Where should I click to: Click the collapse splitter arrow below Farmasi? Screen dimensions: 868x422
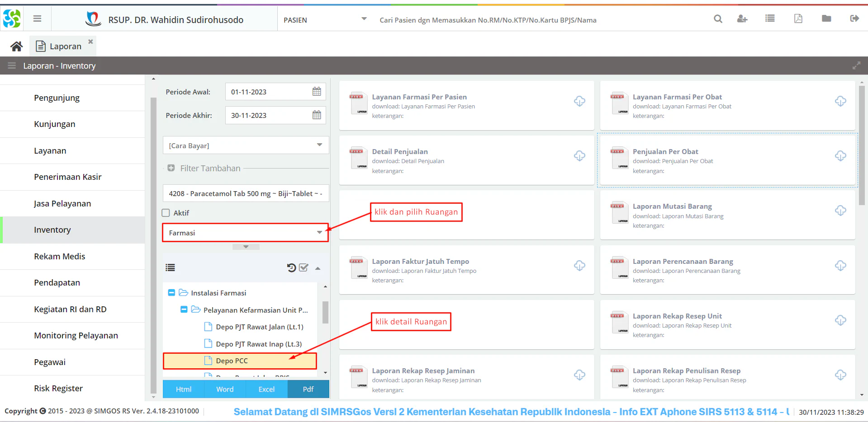coord(246,247)
